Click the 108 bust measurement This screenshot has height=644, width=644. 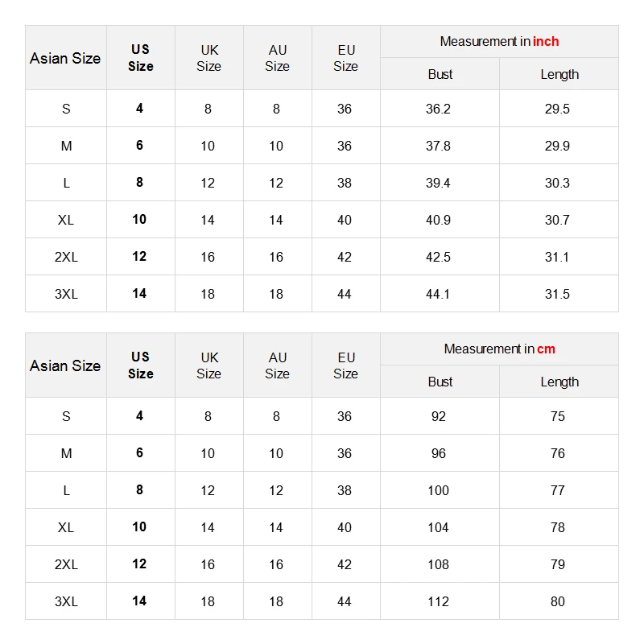438,564
